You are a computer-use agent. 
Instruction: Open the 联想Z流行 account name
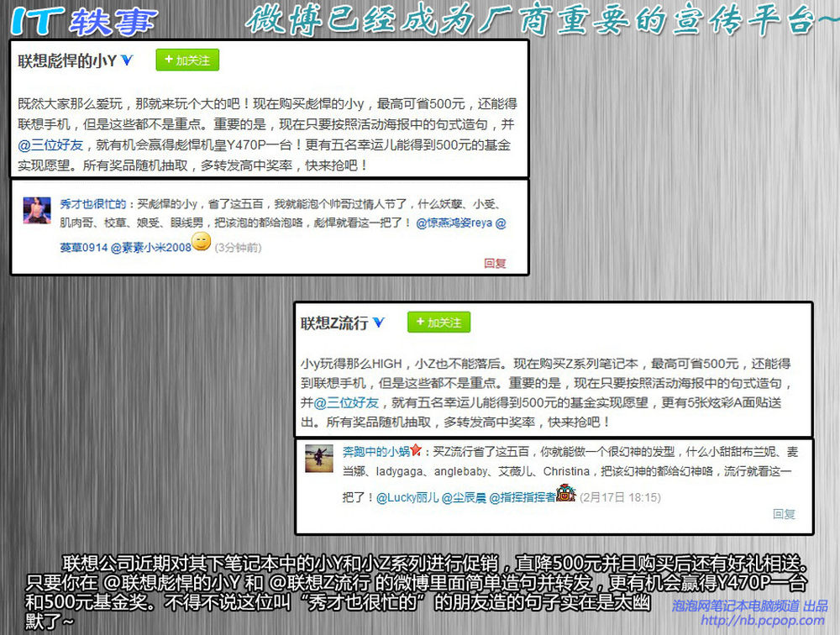[334, 323]
